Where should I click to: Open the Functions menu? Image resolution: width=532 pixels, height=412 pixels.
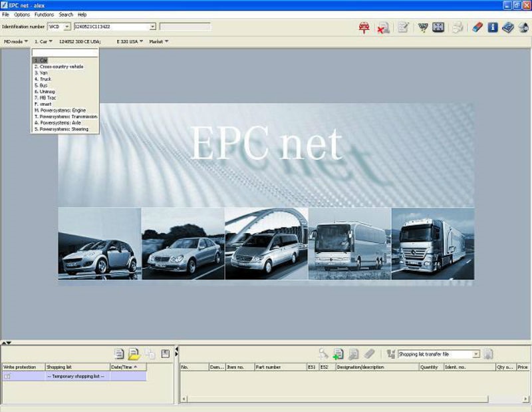click(44, 15)
